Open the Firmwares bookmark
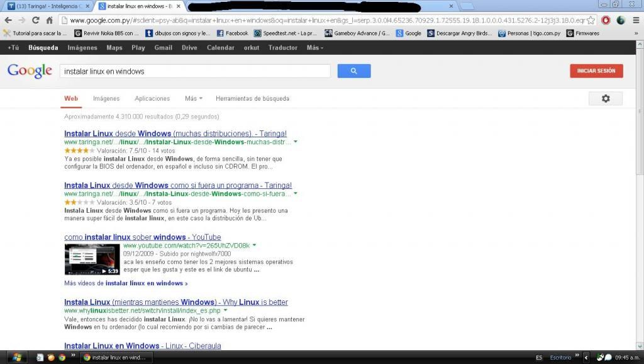Image resolution: width=644 pixels, height=364 pixels. point(583,33)
